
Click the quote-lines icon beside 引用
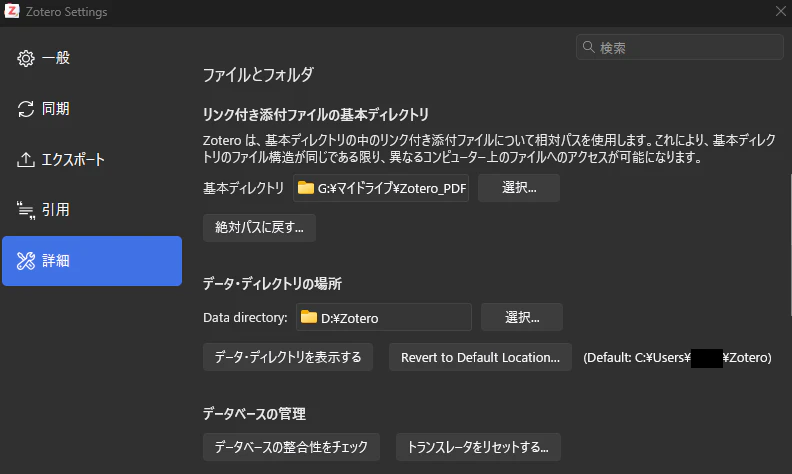pyautogui.click(x=26, y=210)
